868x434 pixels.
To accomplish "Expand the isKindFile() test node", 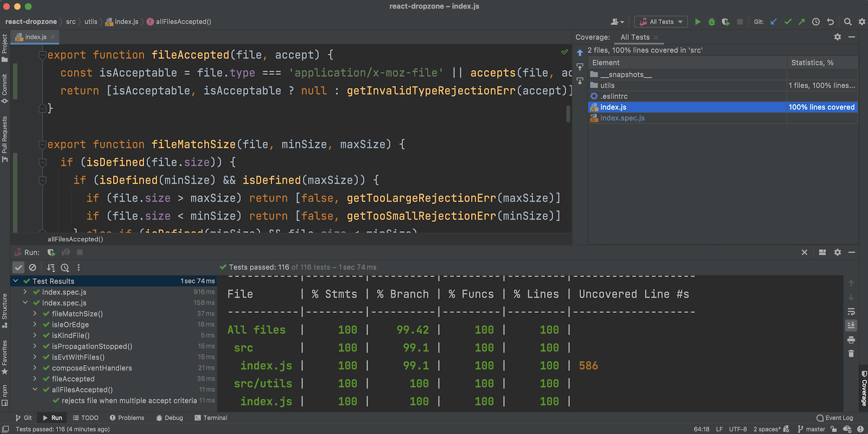I will 35,335.
